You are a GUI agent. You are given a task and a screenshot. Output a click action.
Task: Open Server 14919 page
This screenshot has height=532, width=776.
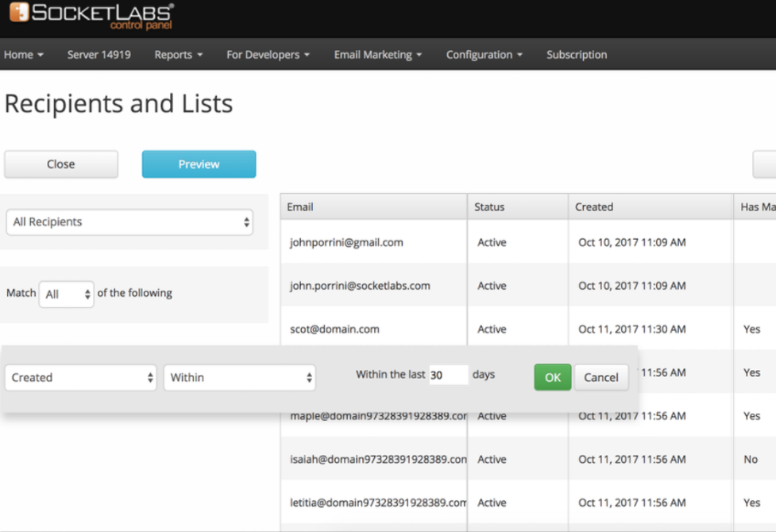[98, 55]
